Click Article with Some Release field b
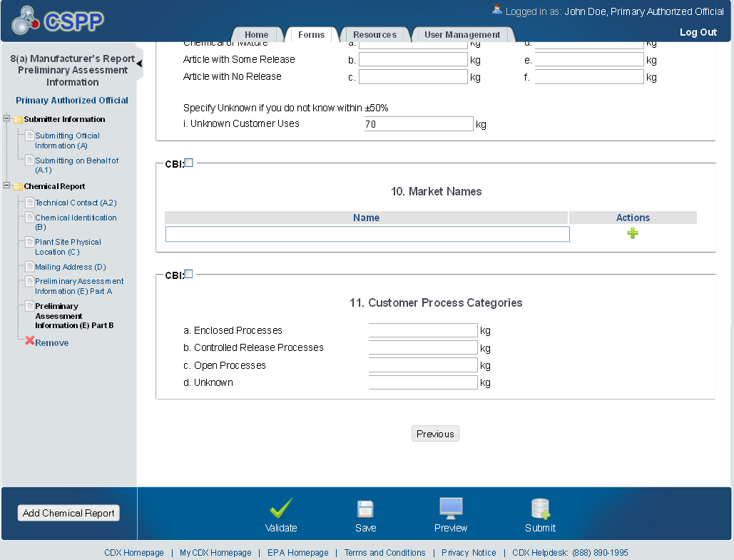 413,59
